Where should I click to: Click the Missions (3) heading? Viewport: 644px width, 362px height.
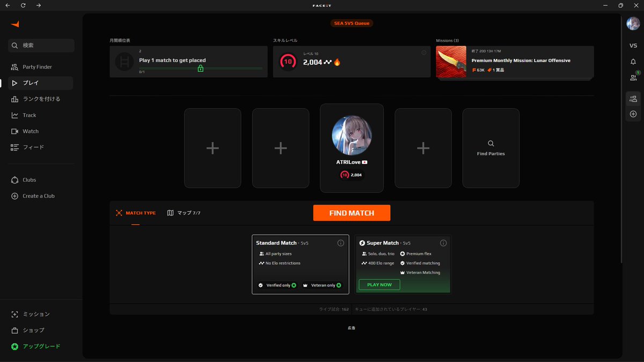tap(447, 41)
